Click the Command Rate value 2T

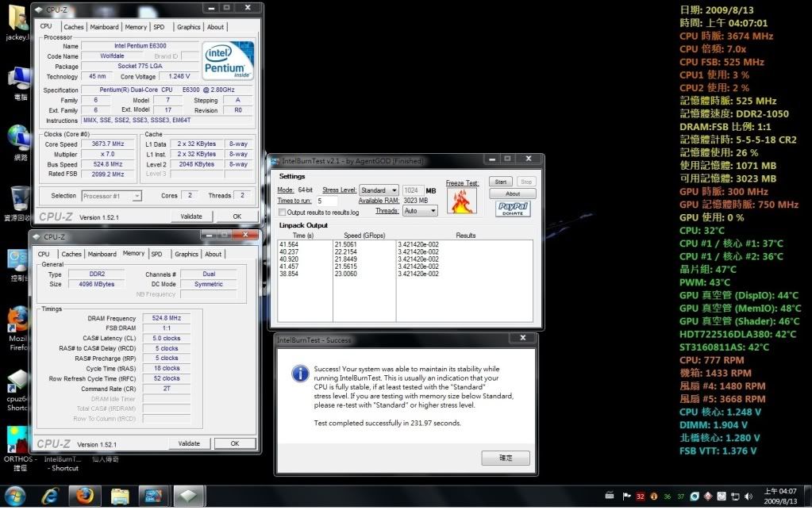tap(167, 389)
